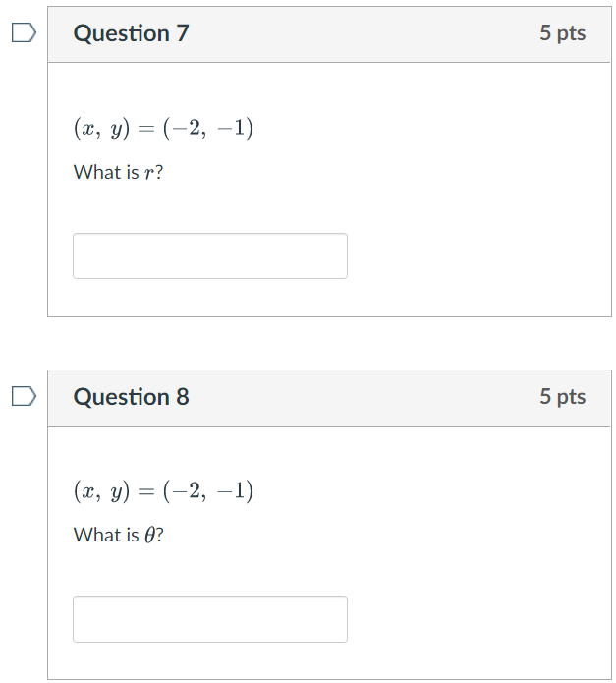Focus the Question 8 answer field
Viewport: 616px width, 683px height.
point(209,619)
